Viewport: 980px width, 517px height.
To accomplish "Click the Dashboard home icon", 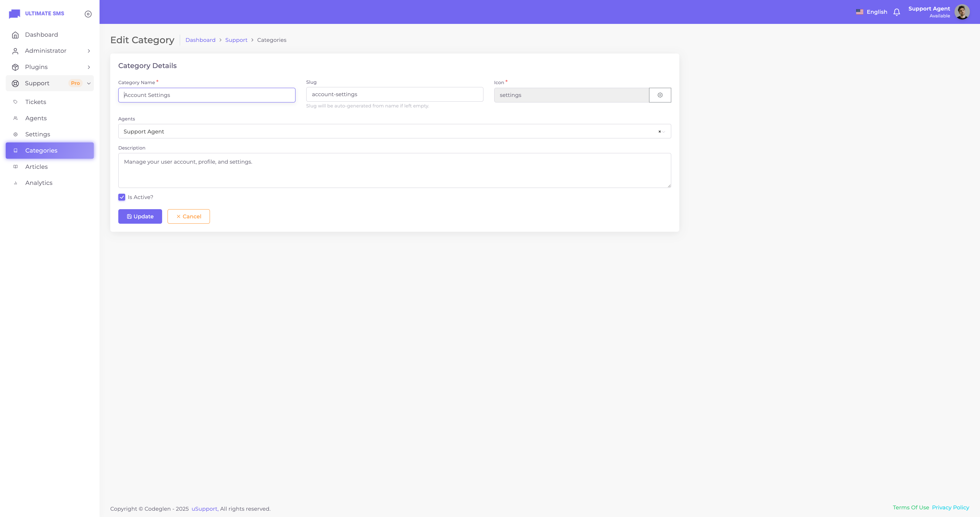I will point(15,35).
